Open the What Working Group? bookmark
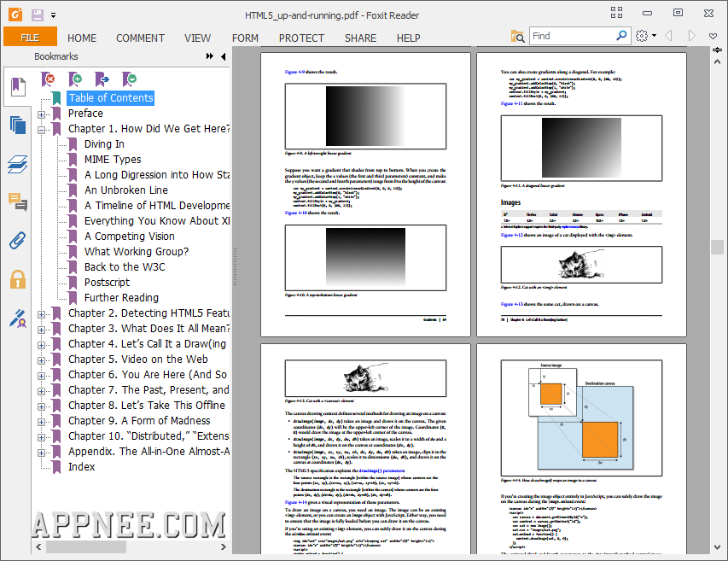The image size is (728, 561). tap(137, 251)
